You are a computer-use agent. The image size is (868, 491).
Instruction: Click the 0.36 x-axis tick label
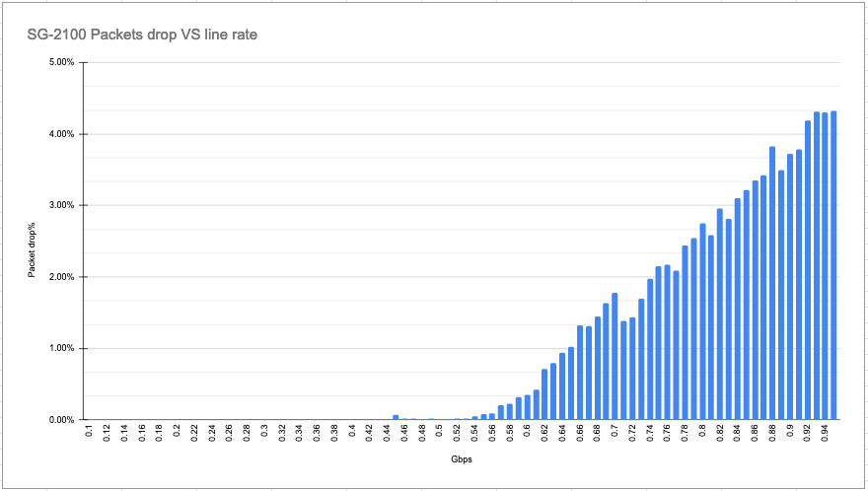(x=317, y=432)
